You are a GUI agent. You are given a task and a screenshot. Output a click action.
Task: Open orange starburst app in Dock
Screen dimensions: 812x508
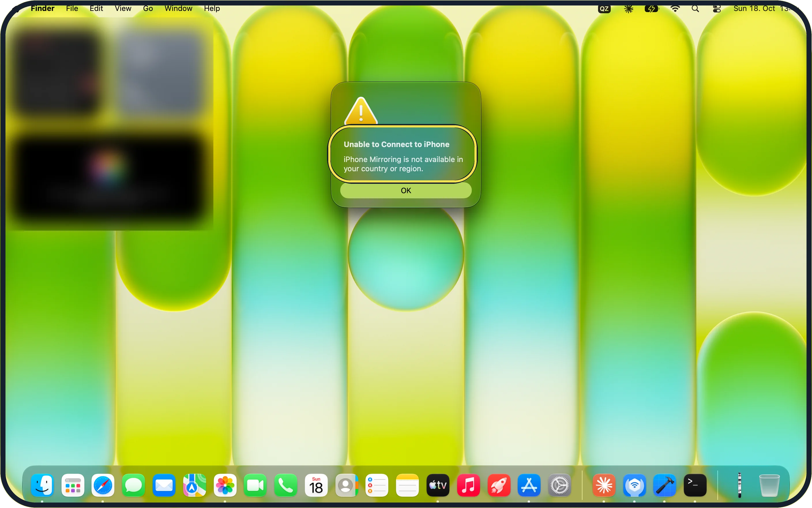click(604, 485)
